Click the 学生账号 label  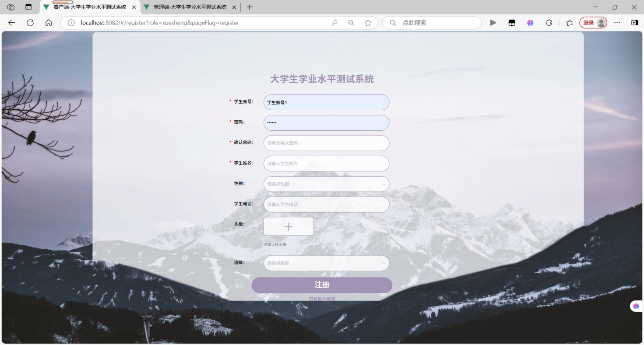[243, 101]
